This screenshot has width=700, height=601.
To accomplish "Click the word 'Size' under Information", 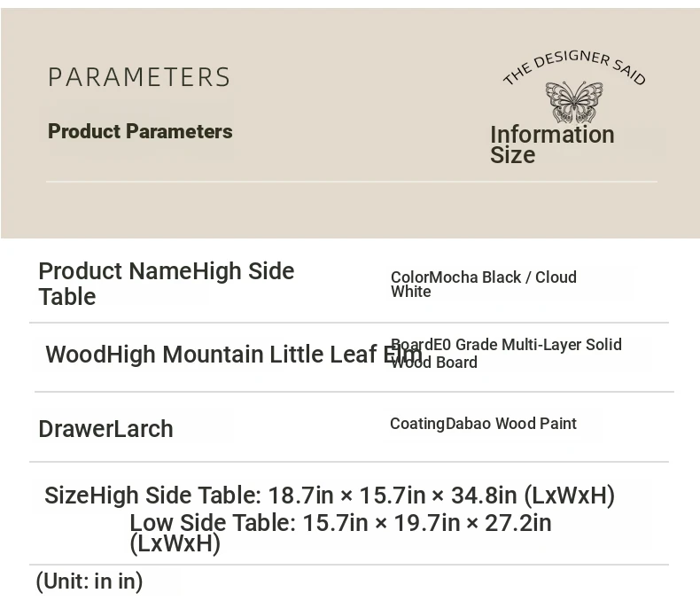I will point(512,155).
